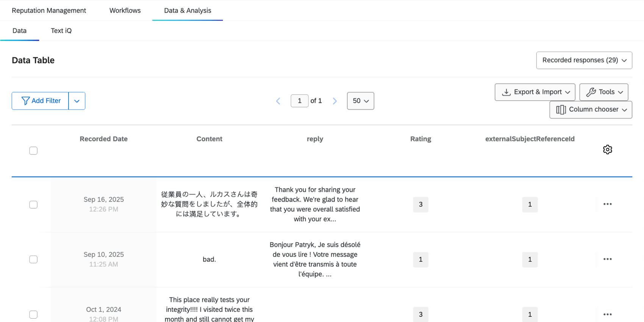644x322 pixels.
Task: Click rating 3 in Sep 16 row
Action: coord(420,205)
